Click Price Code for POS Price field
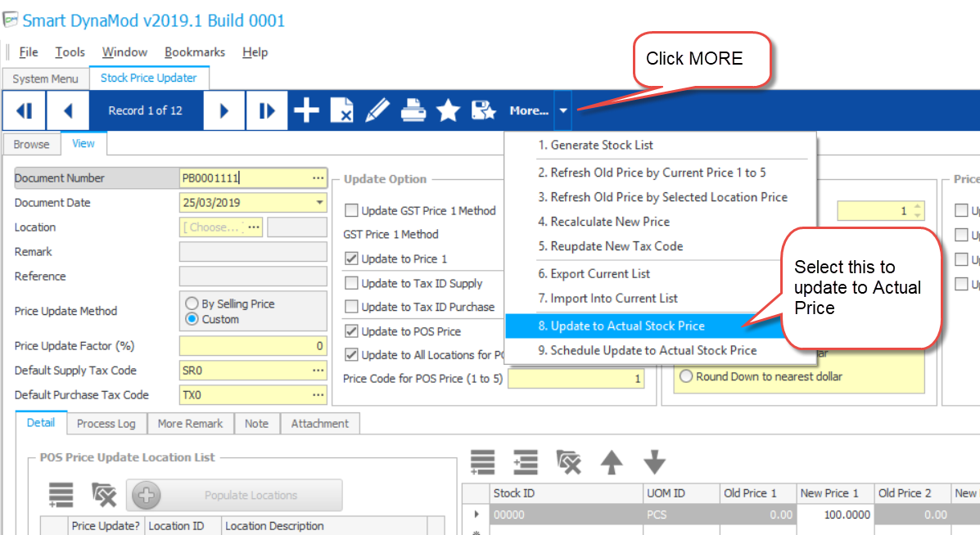The width and height of the screenshot is (980, 535). coord(576,378)
